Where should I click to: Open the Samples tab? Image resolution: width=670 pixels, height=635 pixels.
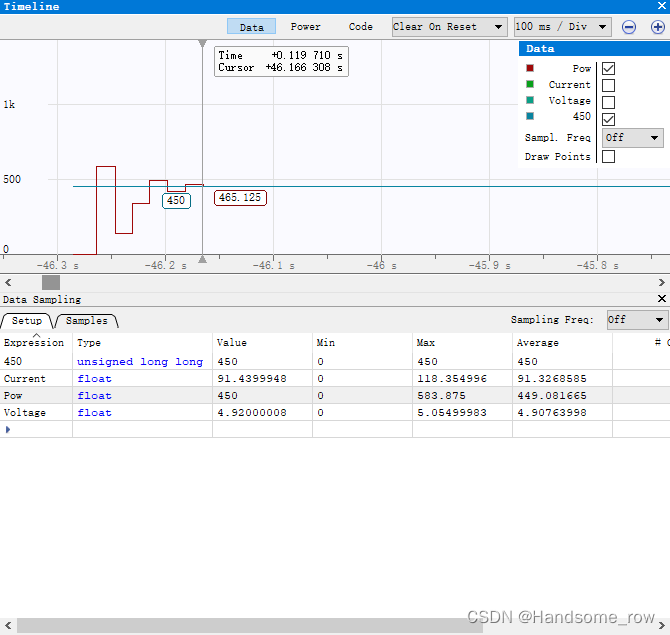87,321
